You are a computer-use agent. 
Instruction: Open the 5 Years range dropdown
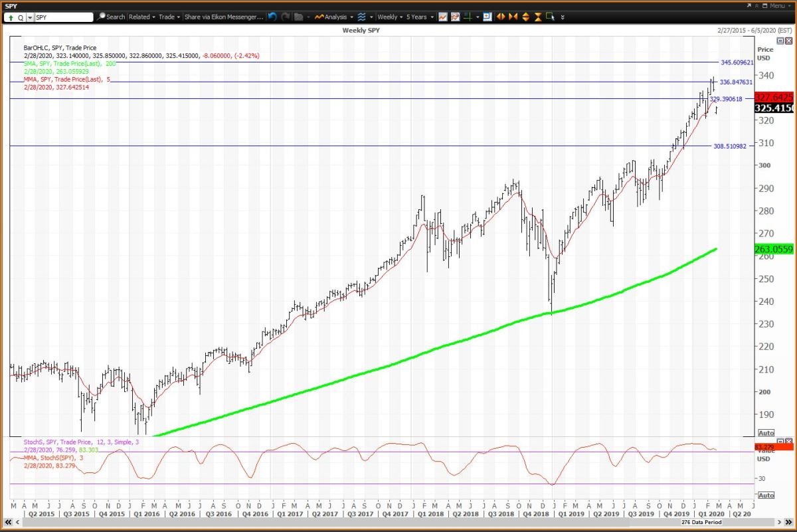tap(420, 17)
